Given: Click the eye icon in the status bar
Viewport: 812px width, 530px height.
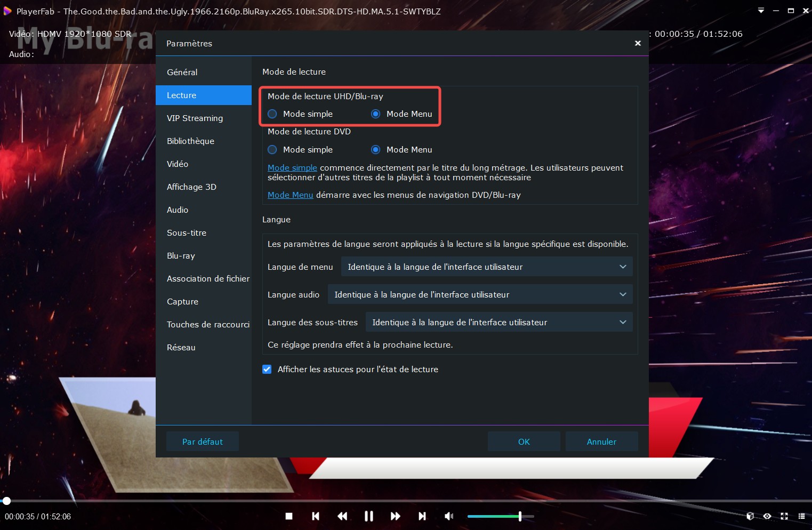Looking at the screenshot, I should click(767, 516).
